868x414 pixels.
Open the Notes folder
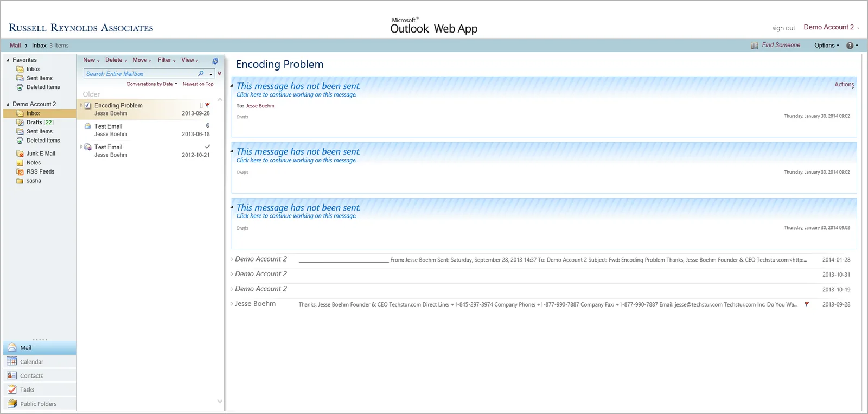point(29,163)
